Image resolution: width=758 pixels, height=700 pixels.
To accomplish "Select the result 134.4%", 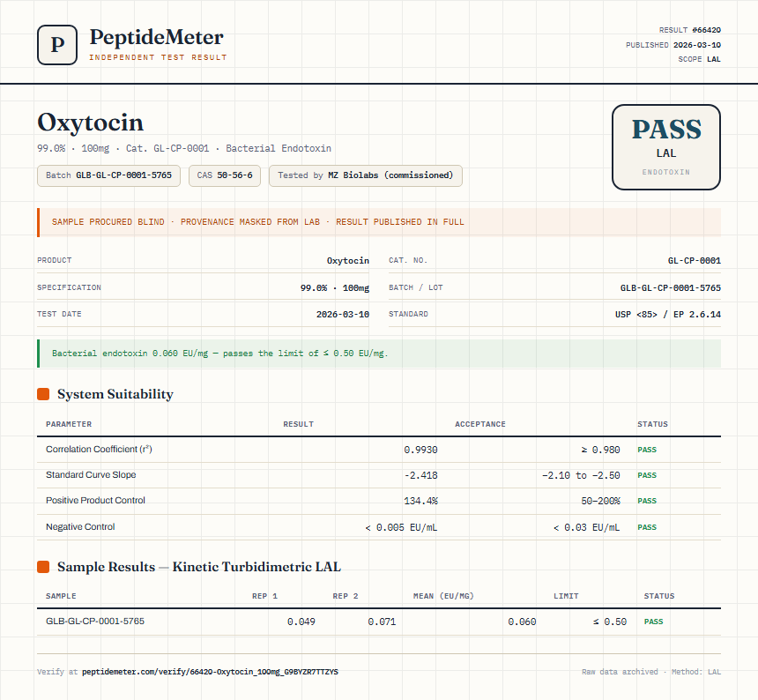I will pos(420,501).
